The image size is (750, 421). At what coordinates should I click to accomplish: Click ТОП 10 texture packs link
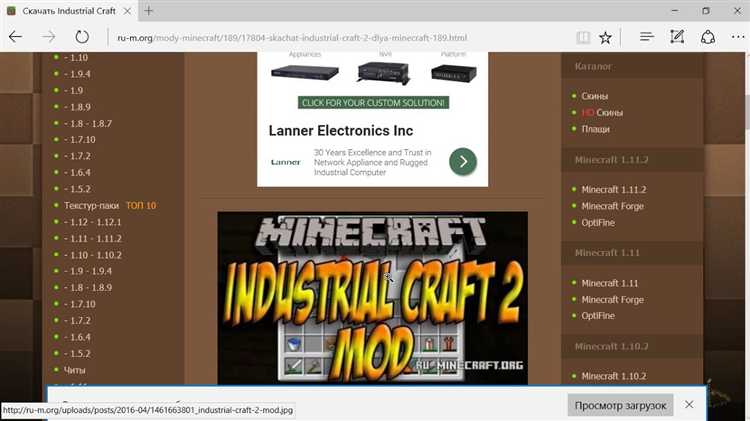click(x=141, y=206)
